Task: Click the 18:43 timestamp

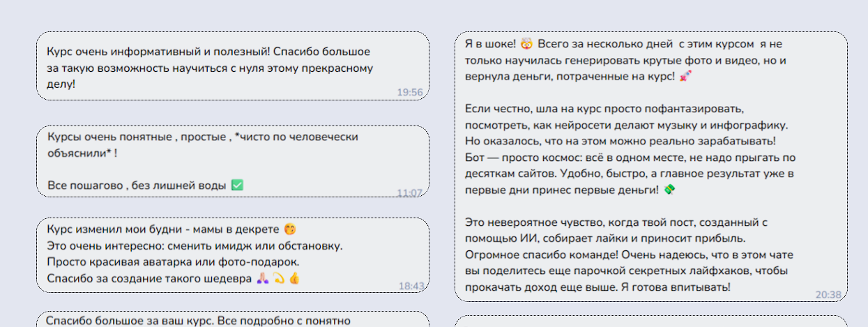Action: coord(411,285)
